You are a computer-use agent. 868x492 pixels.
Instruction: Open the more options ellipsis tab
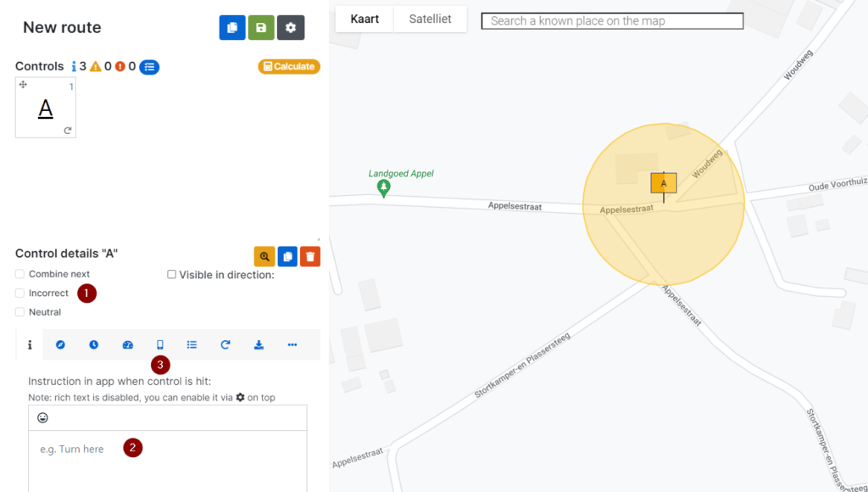pos(292,344)
